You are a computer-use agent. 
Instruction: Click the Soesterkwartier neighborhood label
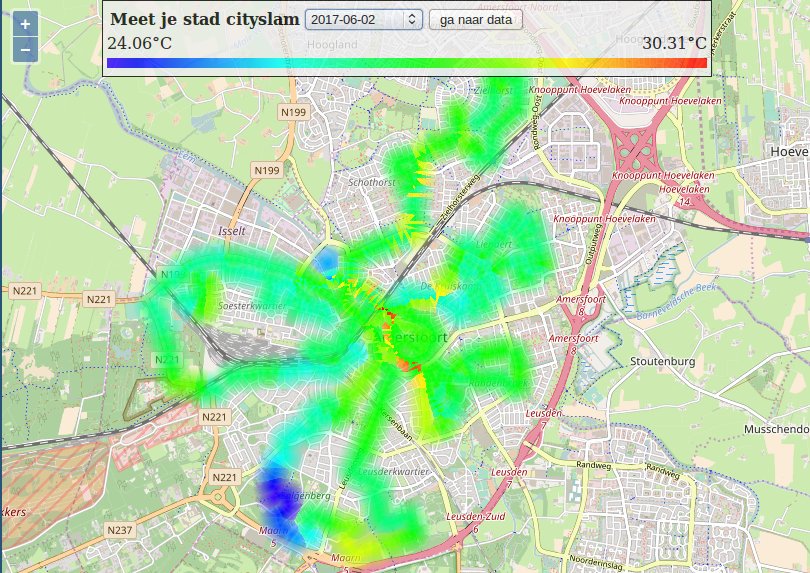(x=252, y=306)
